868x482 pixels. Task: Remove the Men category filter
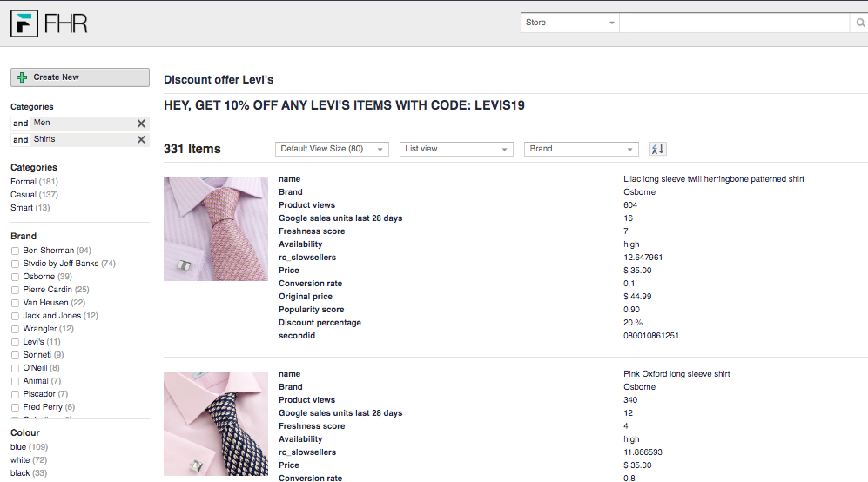[x=141, y=124]
